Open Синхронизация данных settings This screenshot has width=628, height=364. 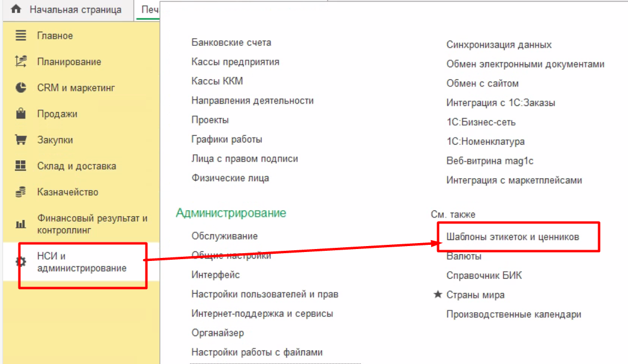tap(499, 45)
